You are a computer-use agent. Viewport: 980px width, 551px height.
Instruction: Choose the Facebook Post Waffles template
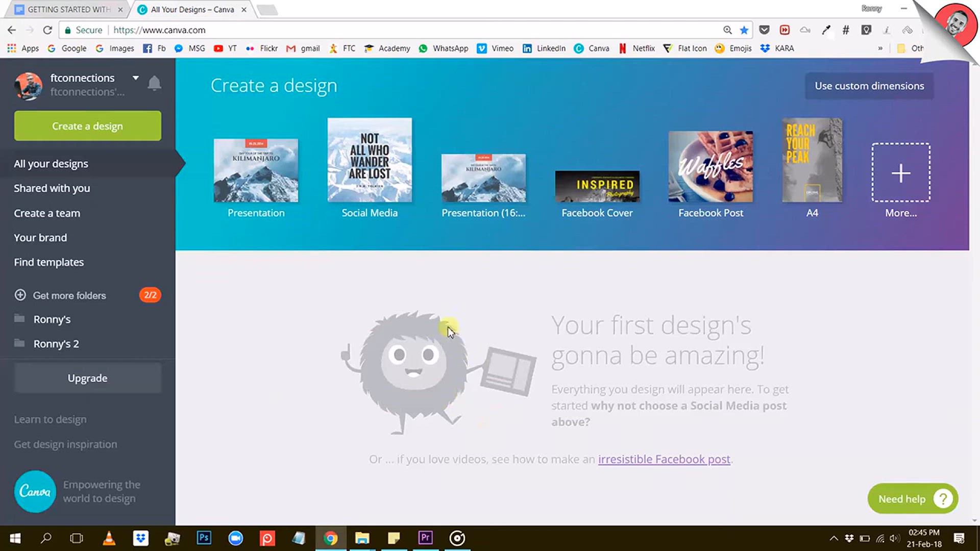(710, 167)
